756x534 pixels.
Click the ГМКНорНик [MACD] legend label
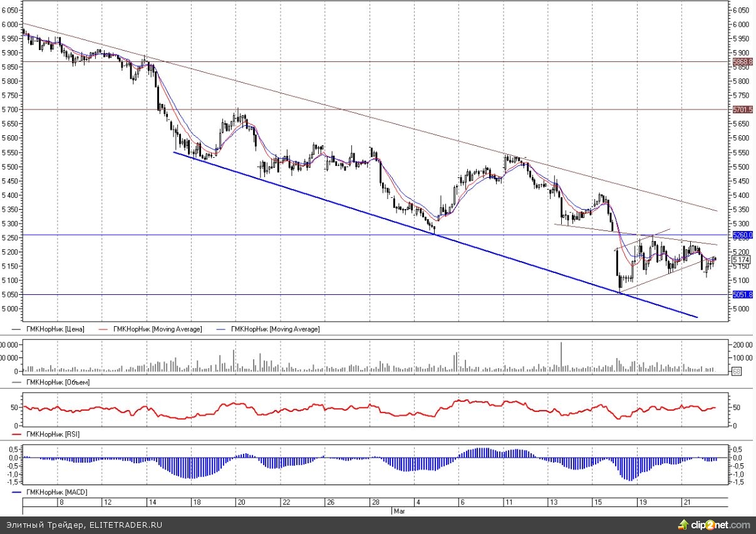click(x=54, y=493)
